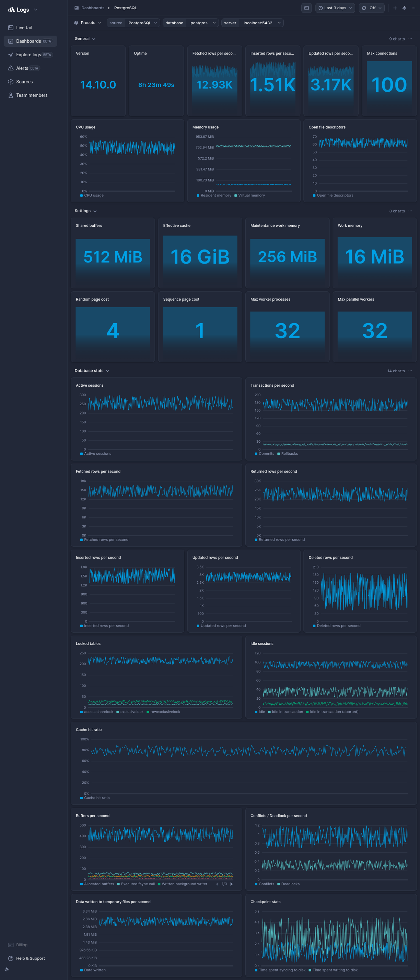Go back via Dashboards breadcrumb link
Viewport: 420px width, 980px height.
point(93,8)
